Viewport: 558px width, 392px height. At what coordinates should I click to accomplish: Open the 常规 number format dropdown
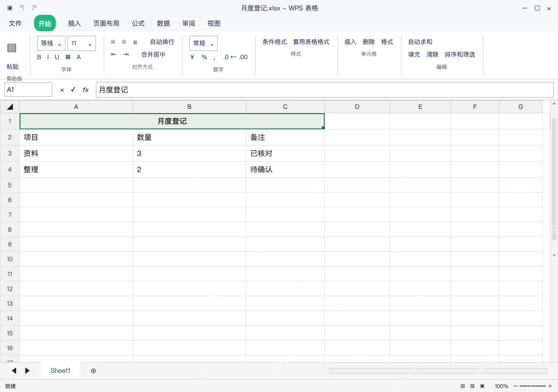(x=203, y=43)
